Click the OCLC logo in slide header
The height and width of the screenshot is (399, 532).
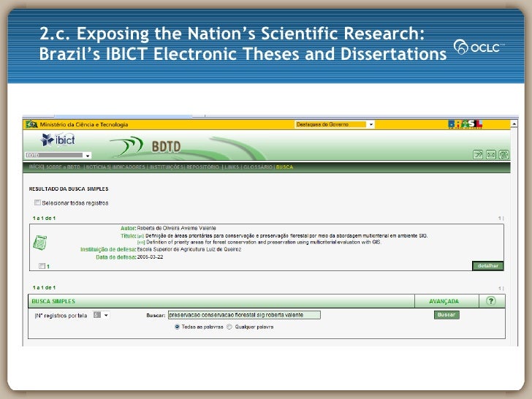point(479,47)
